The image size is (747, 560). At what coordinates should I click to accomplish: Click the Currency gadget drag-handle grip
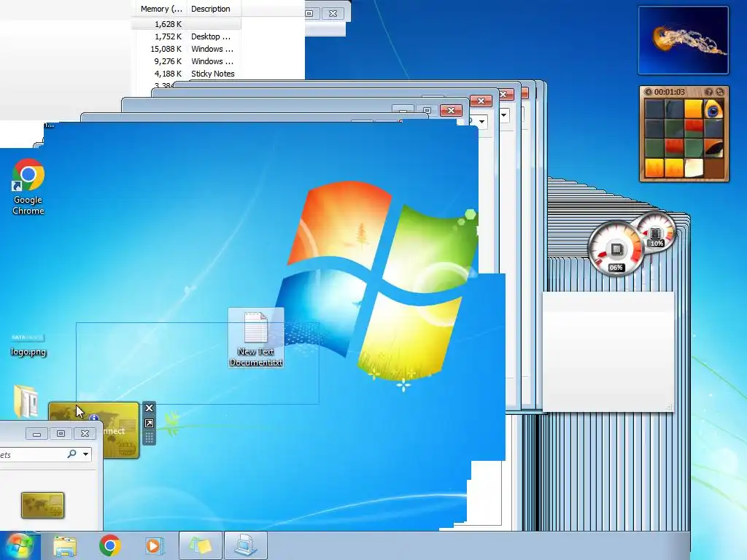pyautogui.click(x=149, y=437)
